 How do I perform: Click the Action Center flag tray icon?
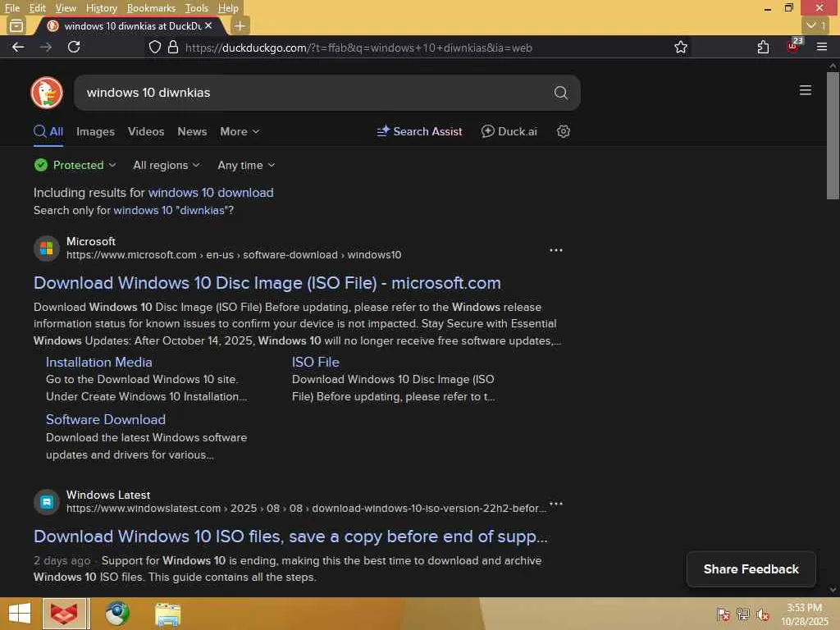click(724, 614)
